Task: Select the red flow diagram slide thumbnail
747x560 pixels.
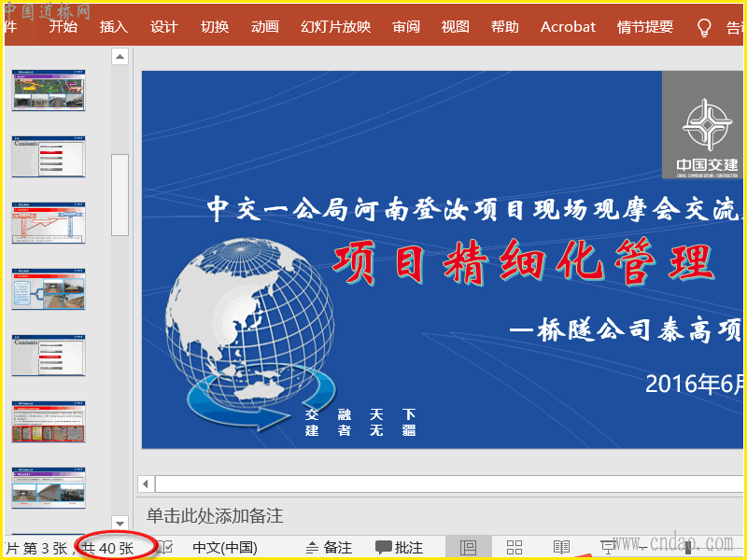Action: click(49, 223)
